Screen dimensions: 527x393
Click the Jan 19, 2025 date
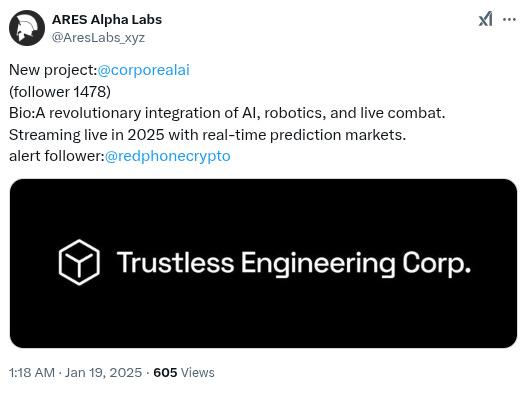pyautogui.click(x=103, y=372)
